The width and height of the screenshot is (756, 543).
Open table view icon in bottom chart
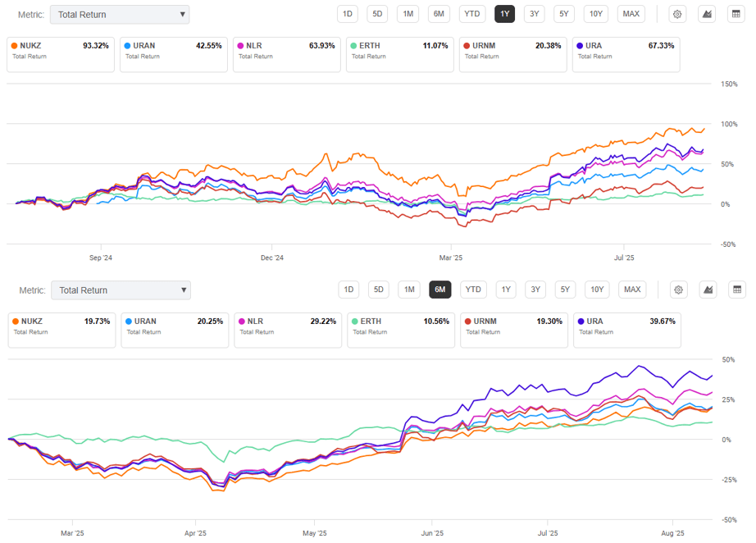[x=736, y=290]
